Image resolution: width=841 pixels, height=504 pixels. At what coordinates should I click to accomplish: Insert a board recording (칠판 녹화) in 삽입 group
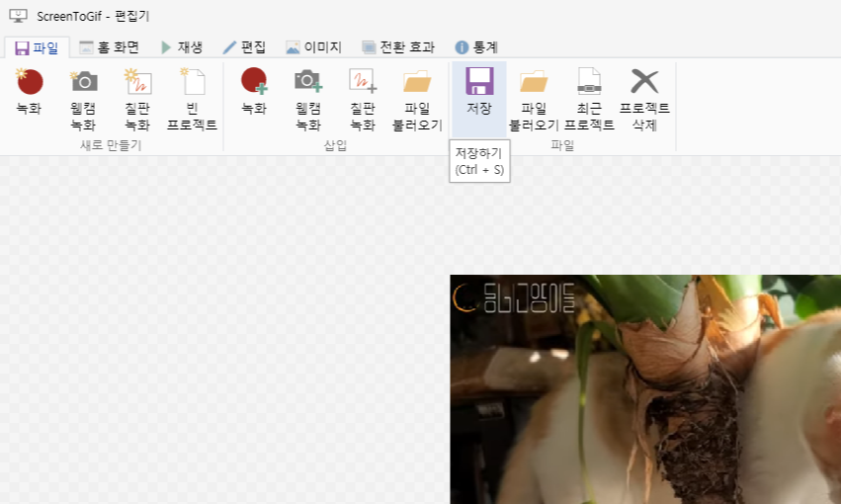point(363,99)
